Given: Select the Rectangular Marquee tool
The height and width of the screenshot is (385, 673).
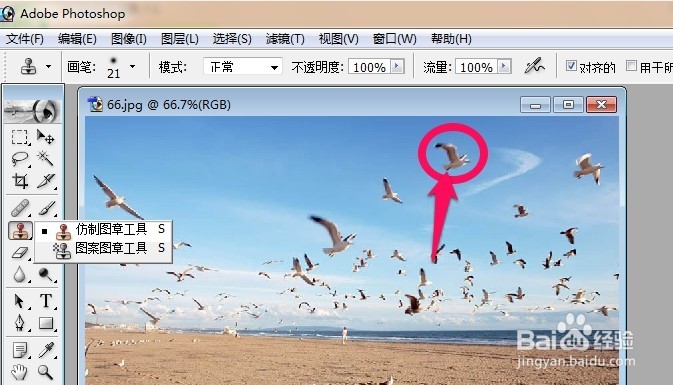Looking at the screenshot, I should (x=19, y=137).
